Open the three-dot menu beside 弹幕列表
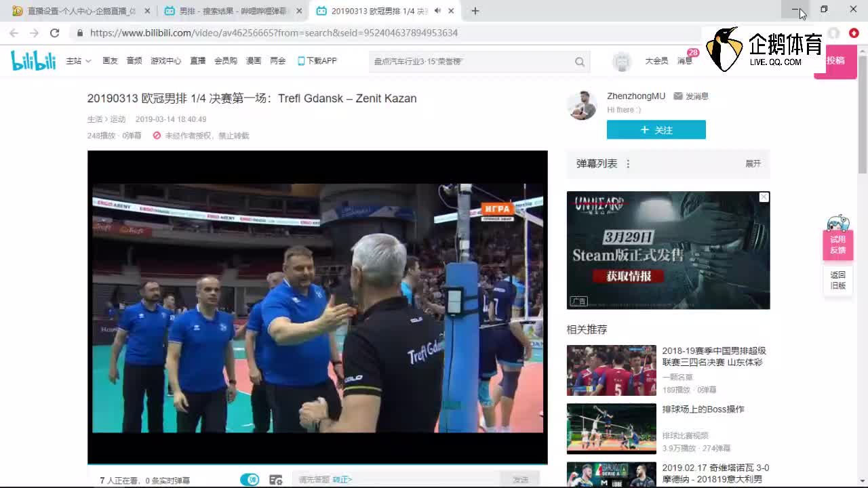868x488 pixels. click(627, 164)
